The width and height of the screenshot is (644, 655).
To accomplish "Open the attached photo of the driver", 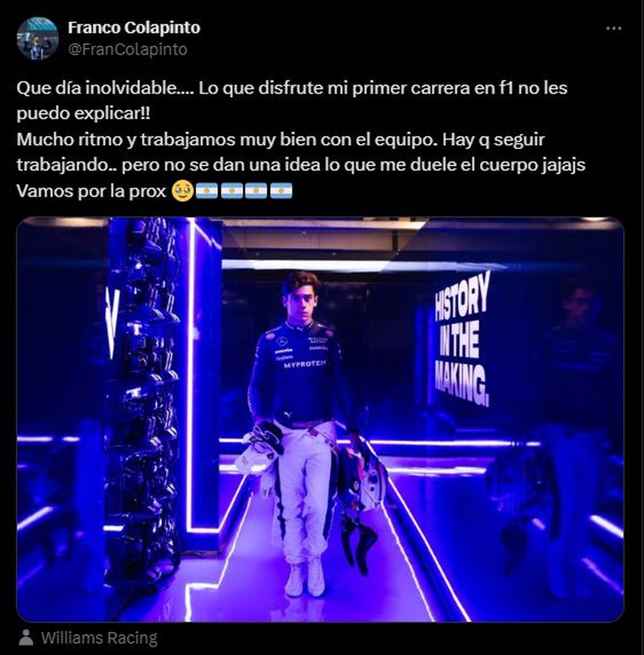I will coord(320,420).
